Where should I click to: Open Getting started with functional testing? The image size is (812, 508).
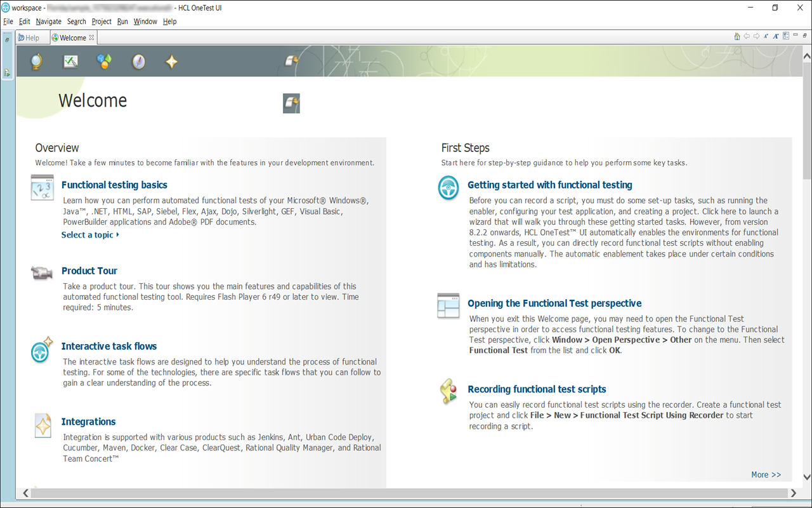coord(550,185)
